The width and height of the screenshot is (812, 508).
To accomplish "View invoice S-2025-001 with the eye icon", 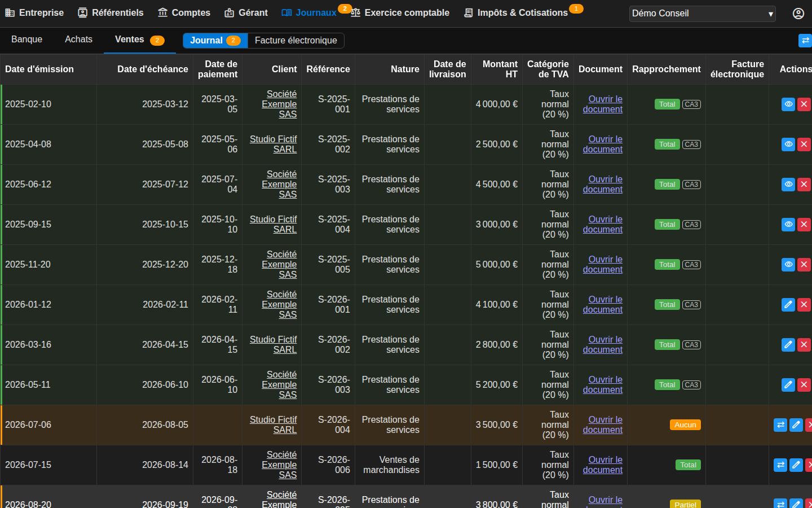I will (788, 104).
